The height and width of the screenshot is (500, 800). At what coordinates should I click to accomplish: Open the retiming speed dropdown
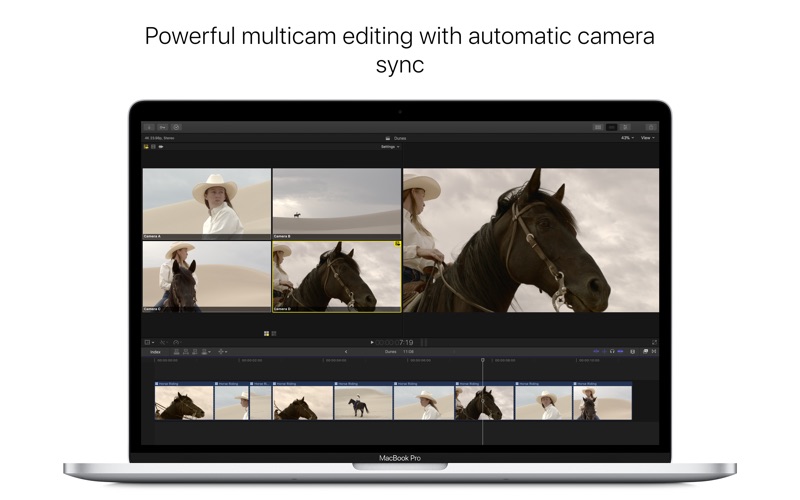(178, 342)
